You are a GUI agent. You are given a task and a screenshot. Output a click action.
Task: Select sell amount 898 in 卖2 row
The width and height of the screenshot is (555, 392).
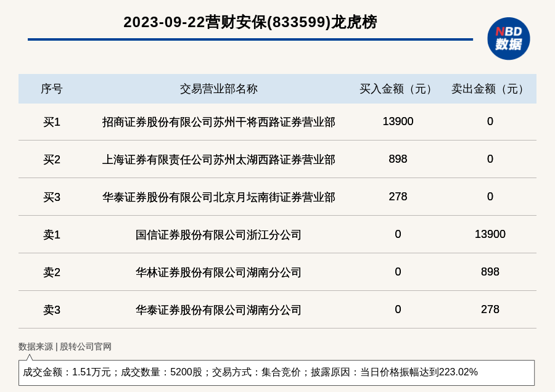point(490,272)
